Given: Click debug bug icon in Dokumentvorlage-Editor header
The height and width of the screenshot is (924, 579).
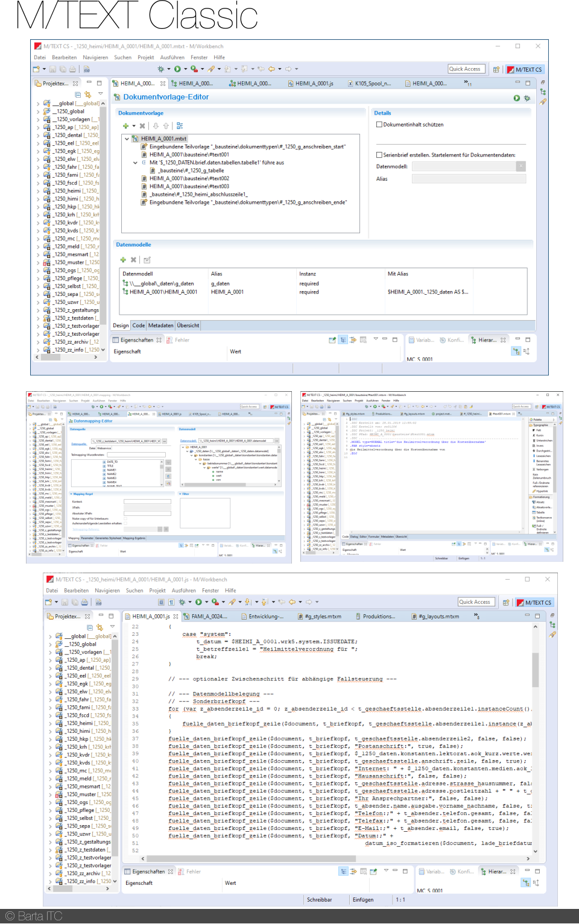Looking at the screenshot, I should click(x=527, y=98).
